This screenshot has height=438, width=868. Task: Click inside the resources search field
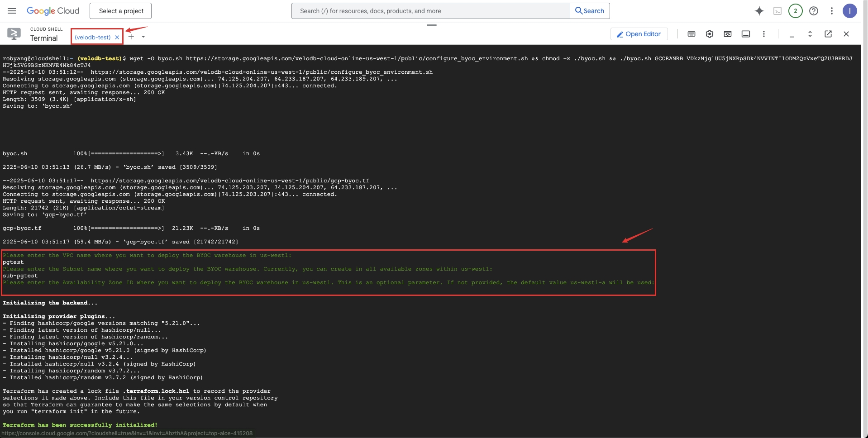tap(430, 10)
